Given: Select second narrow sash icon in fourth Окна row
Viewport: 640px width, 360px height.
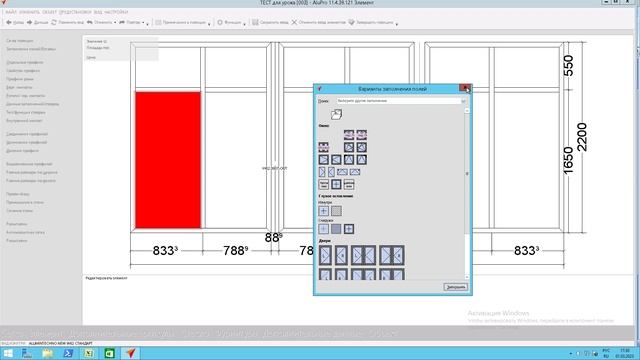Looking at the screenshot, I should point(331,172).
